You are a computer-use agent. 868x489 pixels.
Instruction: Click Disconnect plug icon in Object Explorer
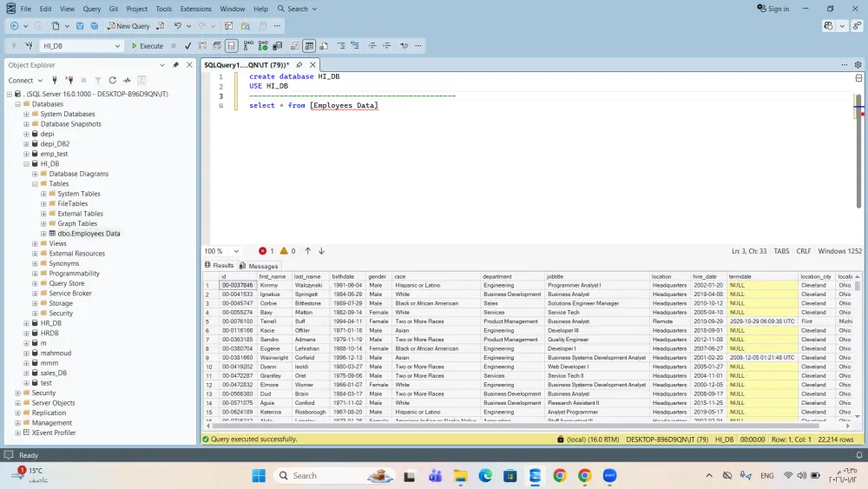point(69,80)
